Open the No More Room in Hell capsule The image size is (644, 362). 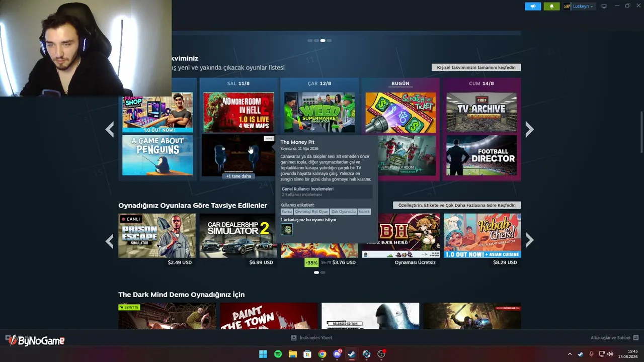pyautogui.click(x=238, y=112)
